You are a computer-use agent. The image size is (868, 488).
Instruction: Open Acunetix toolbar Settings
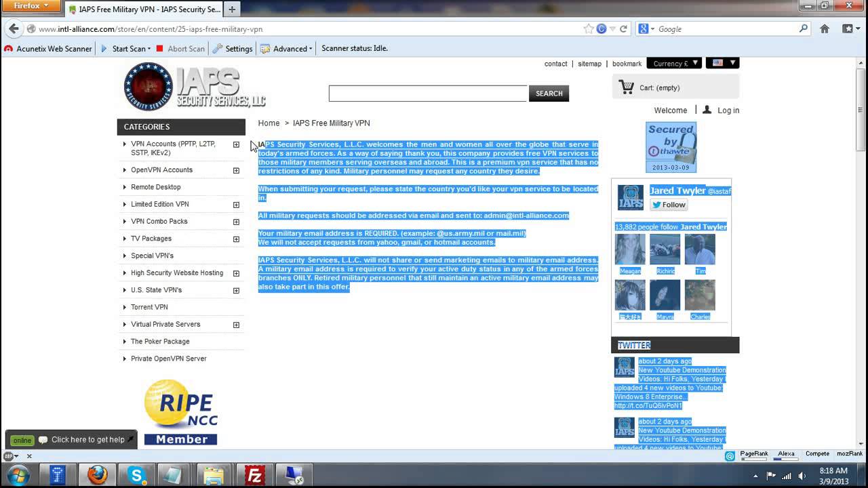click(x=233, y=49)
